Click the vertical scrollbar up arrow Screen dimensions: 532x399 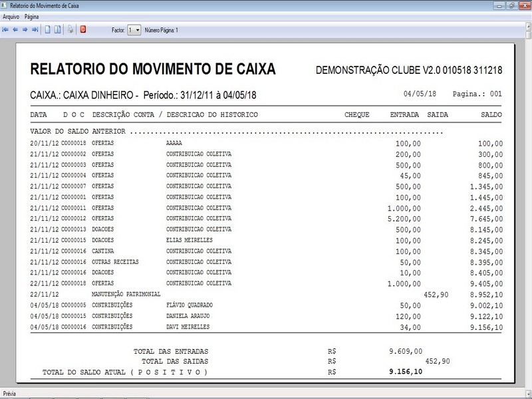click(x=529, y=26)
